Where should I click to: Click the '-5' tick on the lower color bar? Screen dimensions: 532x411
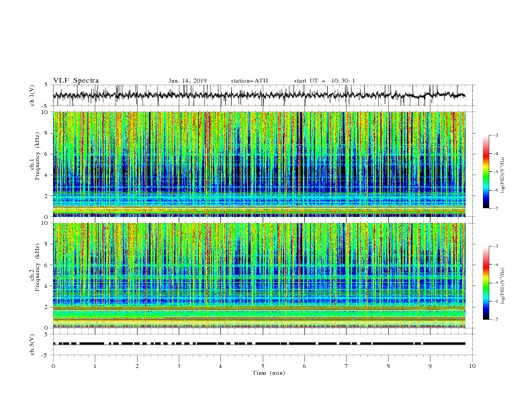(x=495, y=283)
